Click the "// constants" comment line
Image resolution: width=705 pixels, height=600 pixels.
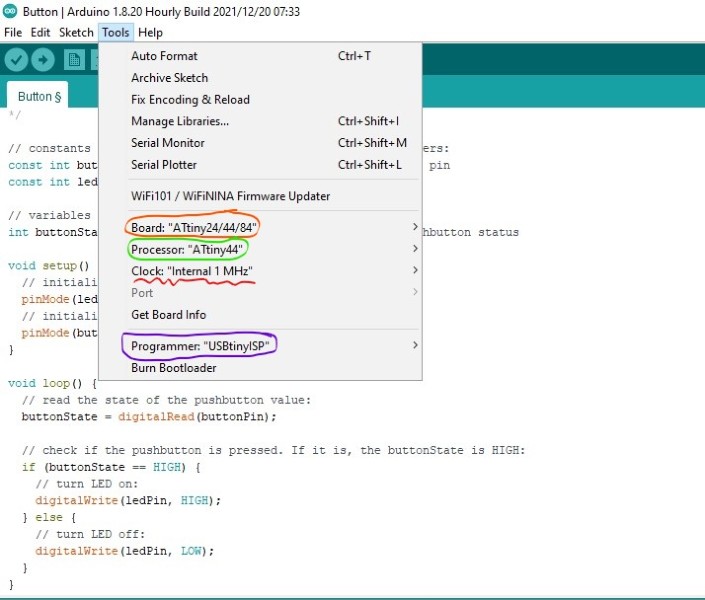coord(49,148)
